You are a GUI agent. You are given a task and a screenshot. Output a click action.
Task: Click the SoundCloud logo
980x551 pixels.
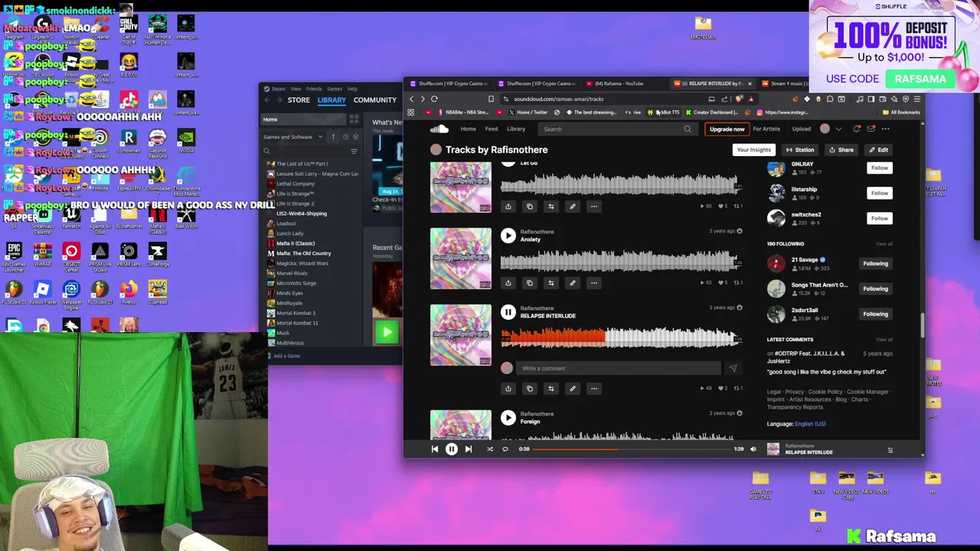click(439, 129)
